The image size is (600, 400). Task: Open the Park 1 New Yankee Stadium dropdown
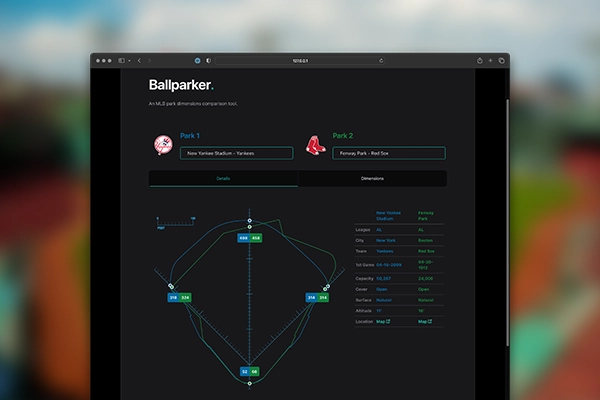pos(236,153)
